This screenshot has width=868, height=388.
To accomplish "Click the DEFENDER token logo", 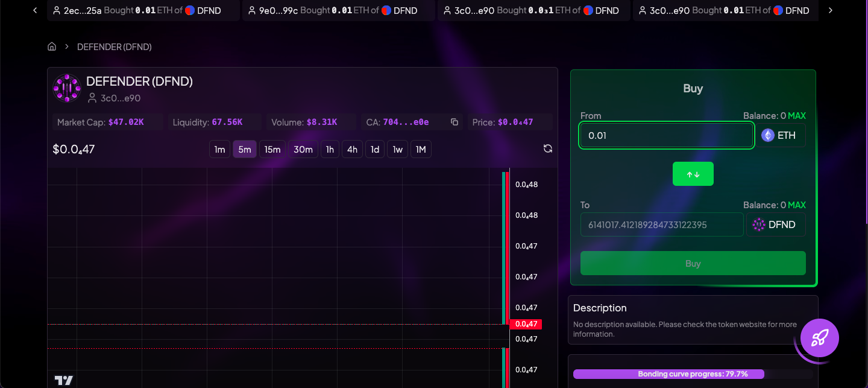I will point(66,89).
